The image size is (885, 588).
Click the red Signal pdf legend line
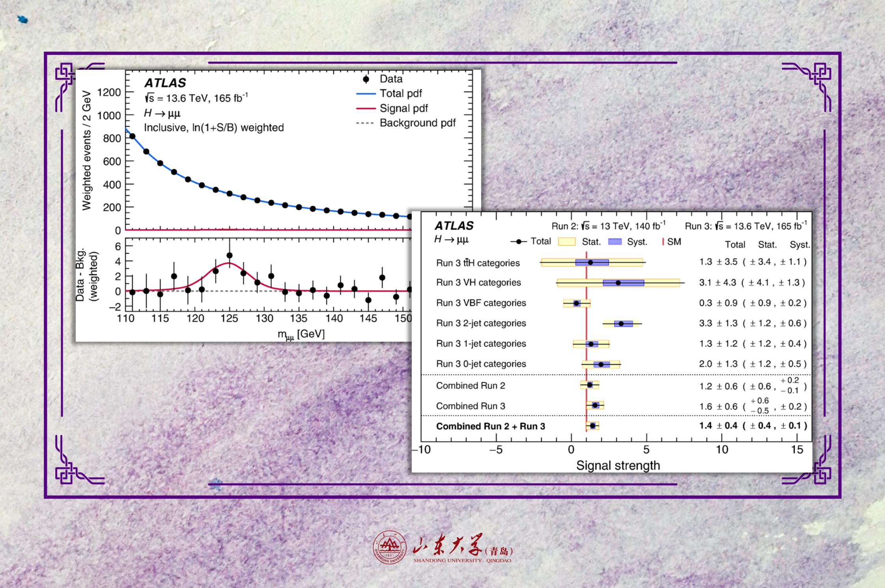click(x=366, y=108)
